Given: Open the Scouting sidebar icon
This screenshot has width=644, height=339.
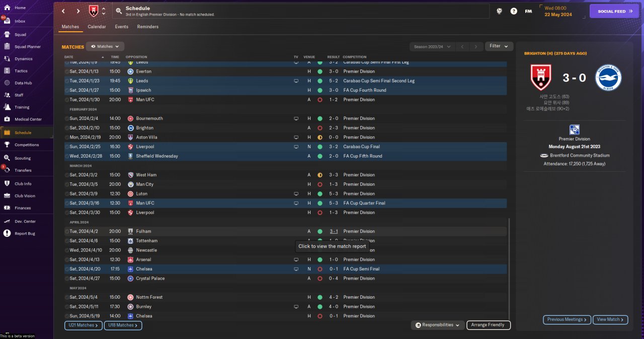Looking at the screenshot, I should 7,158.
